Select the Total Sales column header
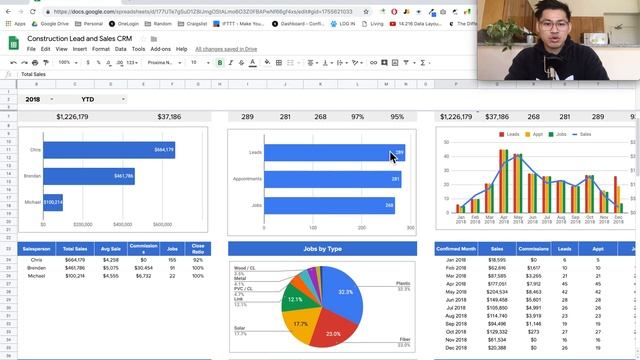 click(75, 249)
